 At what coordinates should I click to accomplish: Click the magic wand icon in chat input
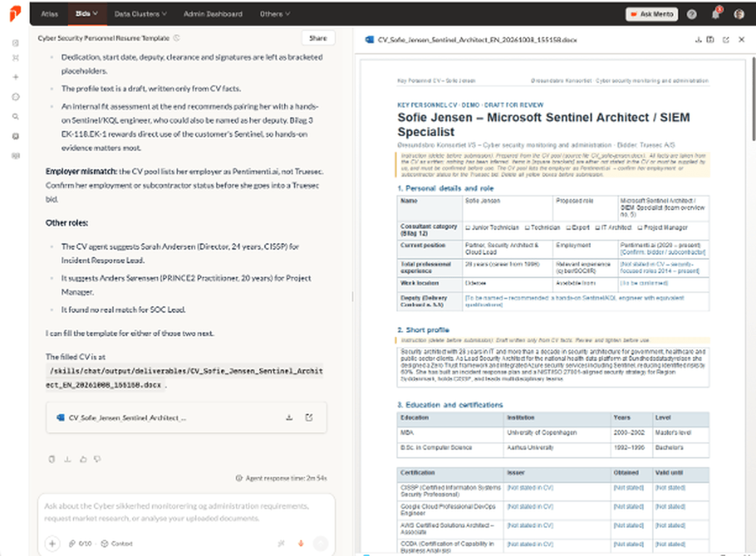coord(282,544)
